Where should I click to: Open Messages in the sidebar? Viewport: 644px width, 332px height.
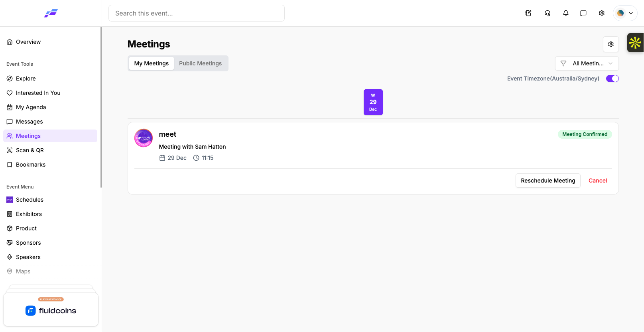click(50, 122)
